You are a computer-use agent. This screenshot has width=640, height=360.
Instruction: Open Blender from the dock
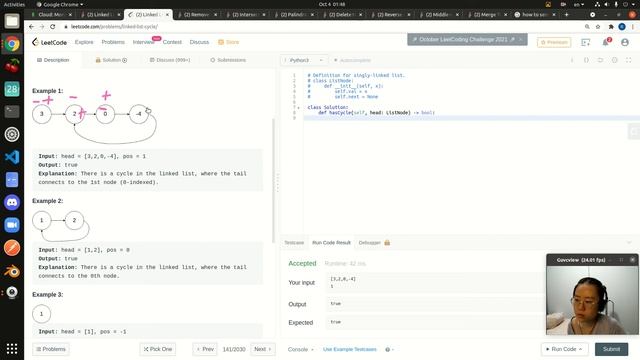[x=12, y=271]
